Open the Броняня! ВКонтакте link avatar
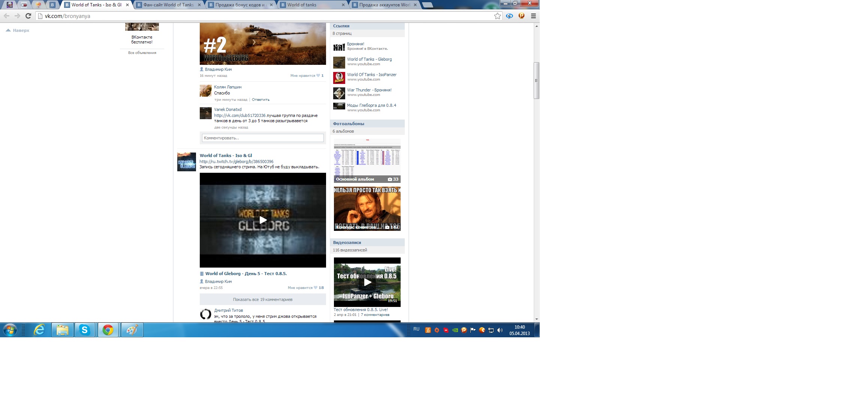The height and width of the screenshot is (407, 868). coord(339,47)
